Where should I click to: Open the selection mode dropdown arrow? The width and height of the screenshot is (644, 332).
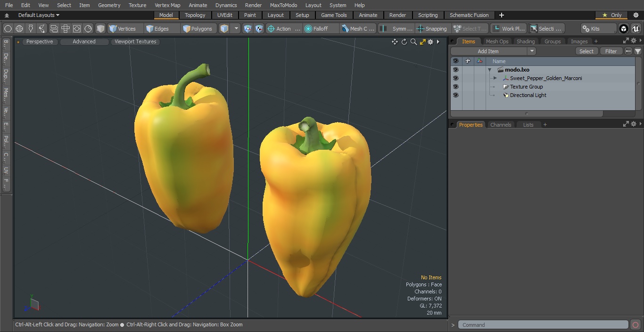click(236, 29)
